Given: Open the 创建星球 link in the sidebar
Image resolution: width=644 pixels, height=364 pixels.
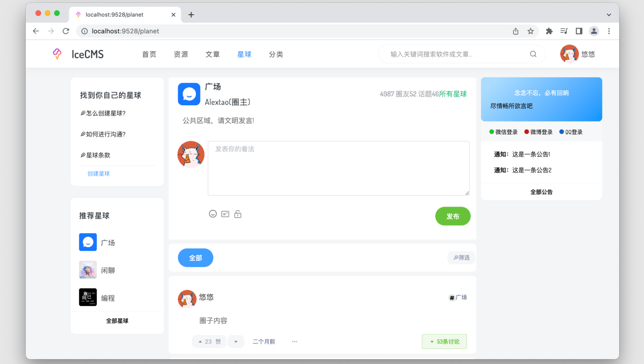Looking at the screenshot, I should tap(98, 173).
